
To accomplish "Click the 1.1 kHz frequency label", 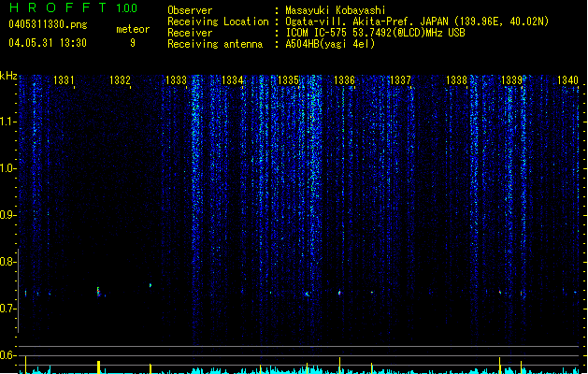I will (x=8, y=122).
